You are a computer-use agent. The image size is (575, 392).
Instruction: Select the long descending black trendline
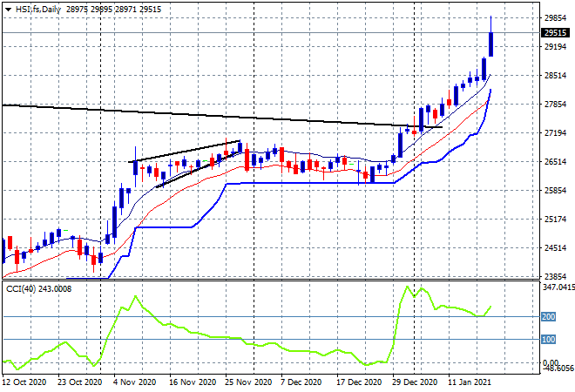(222, 116)
